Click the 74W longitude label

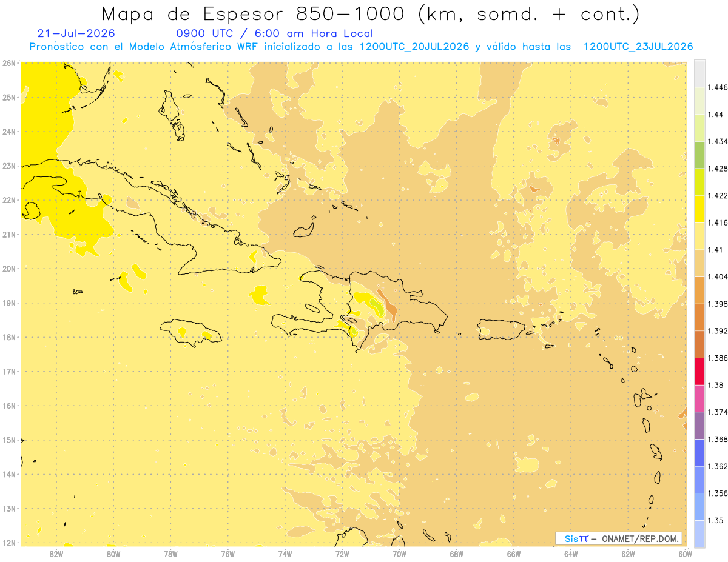click(x=285, y=553)
